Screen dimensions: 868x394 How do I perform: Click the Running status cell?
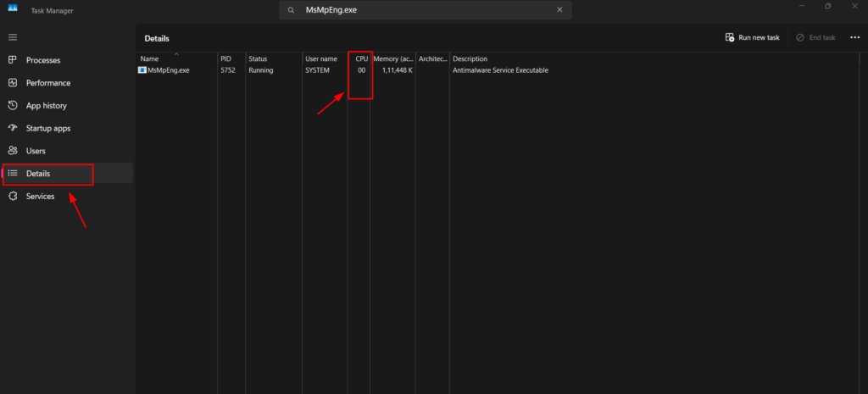tap(261, 70)
